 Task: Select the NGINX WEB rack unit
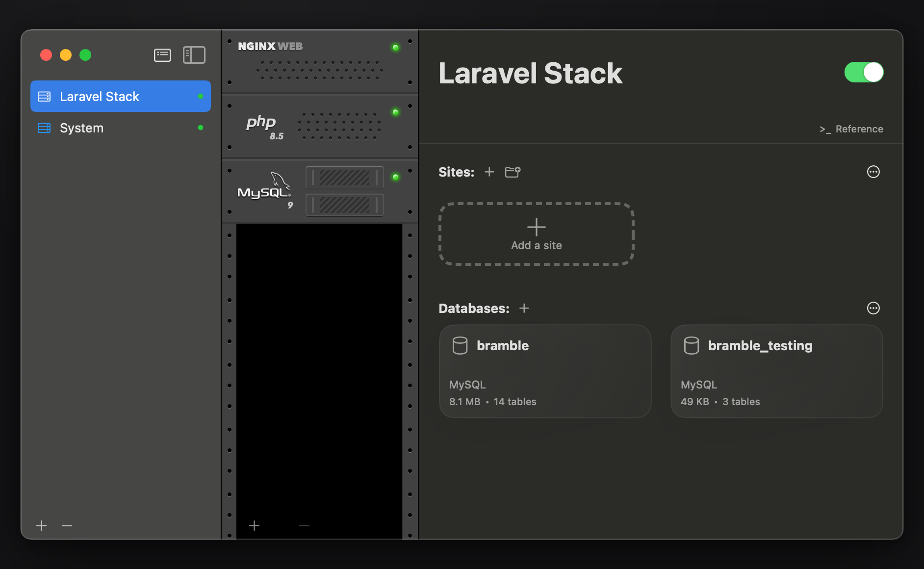[x=320, y=61]
